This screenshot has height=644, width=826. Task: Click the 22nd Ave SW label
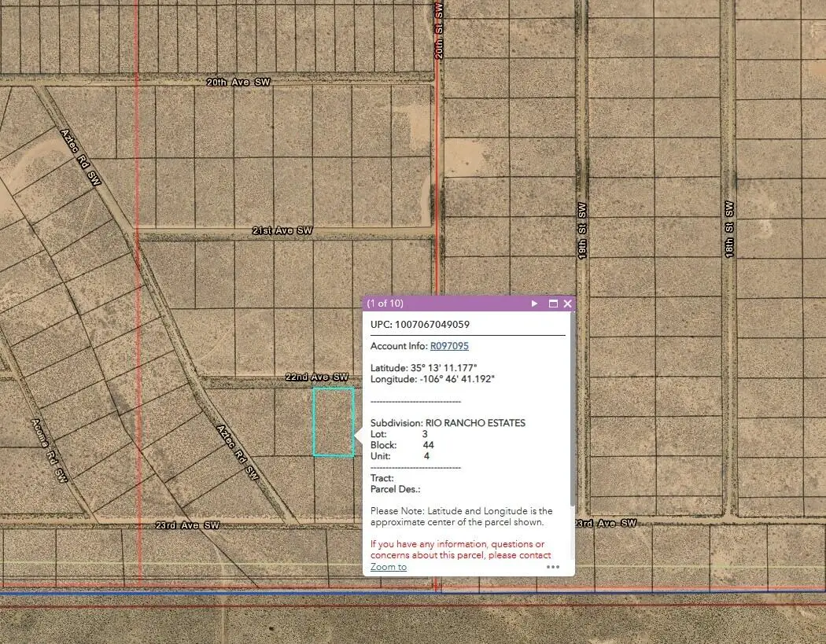316,377
